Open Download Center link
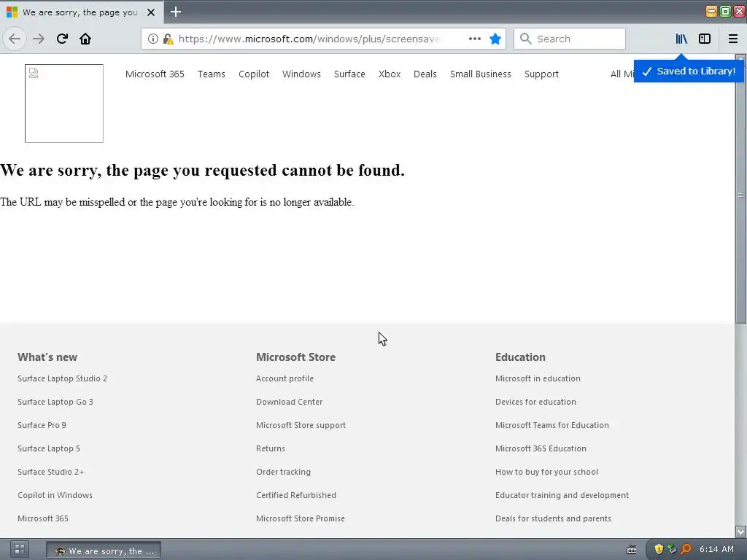The image size is (747, 560). pyautogui.click(x=289, y=402)
